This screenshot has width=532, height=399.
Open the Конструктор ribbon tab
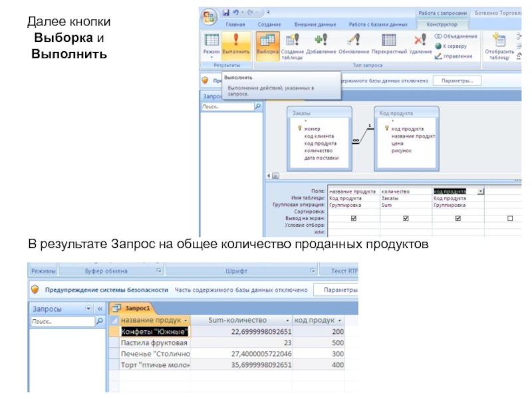pyautogui.click(x=442, y=25)
